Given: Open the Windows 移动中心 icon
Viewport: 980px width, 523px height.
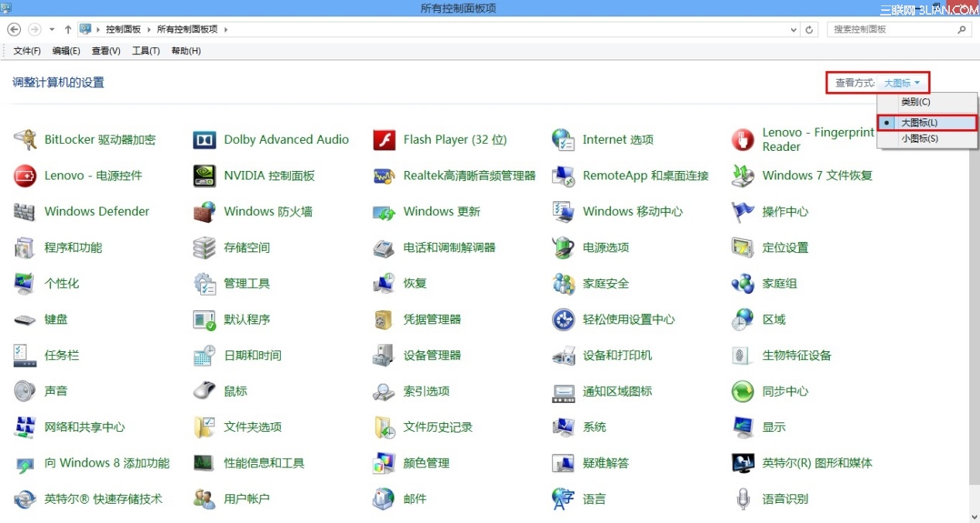Looking at the screenshot, I should click(563, 211).
